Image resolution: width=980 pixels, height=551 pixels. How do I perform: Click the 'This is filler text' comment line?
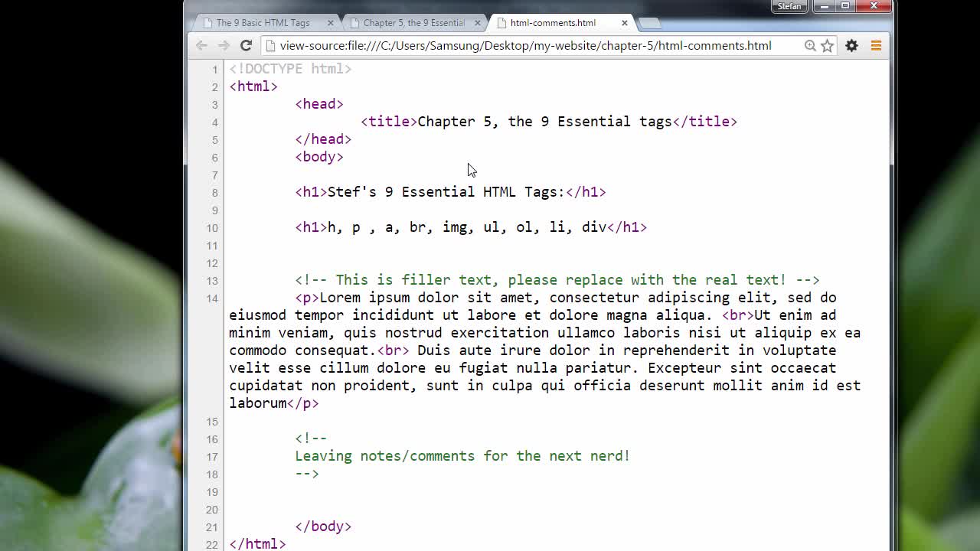tap(557, 280)
